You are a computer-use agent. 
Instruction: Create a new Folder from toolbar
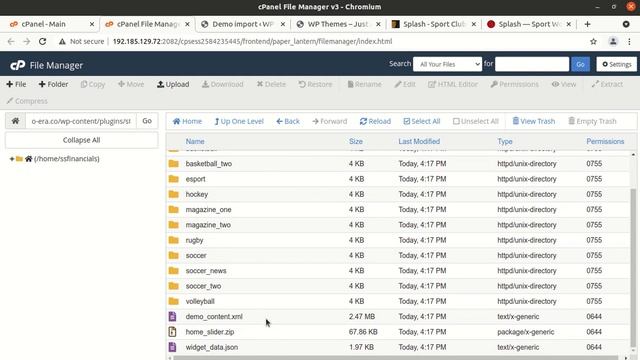53,84
